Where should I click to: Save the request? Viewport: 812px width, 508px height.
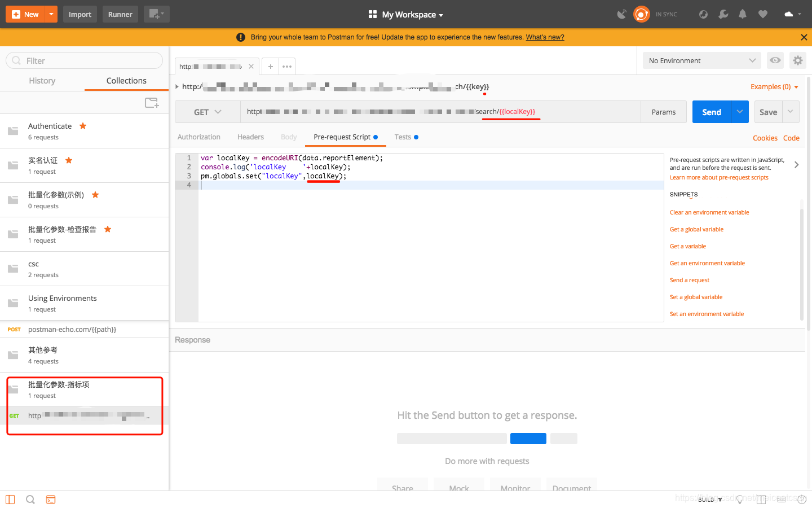tap(768, 112)
